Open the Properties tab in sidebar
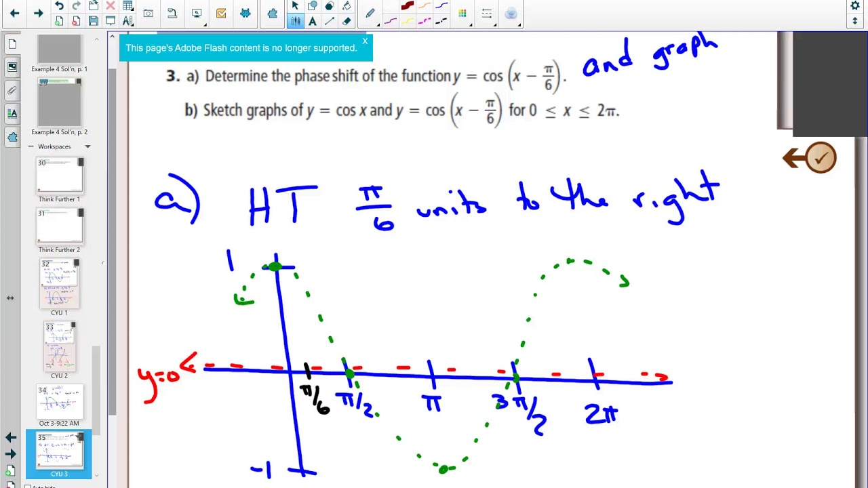Viewport: 868px width, 488px height. click(x=12, y=113)
